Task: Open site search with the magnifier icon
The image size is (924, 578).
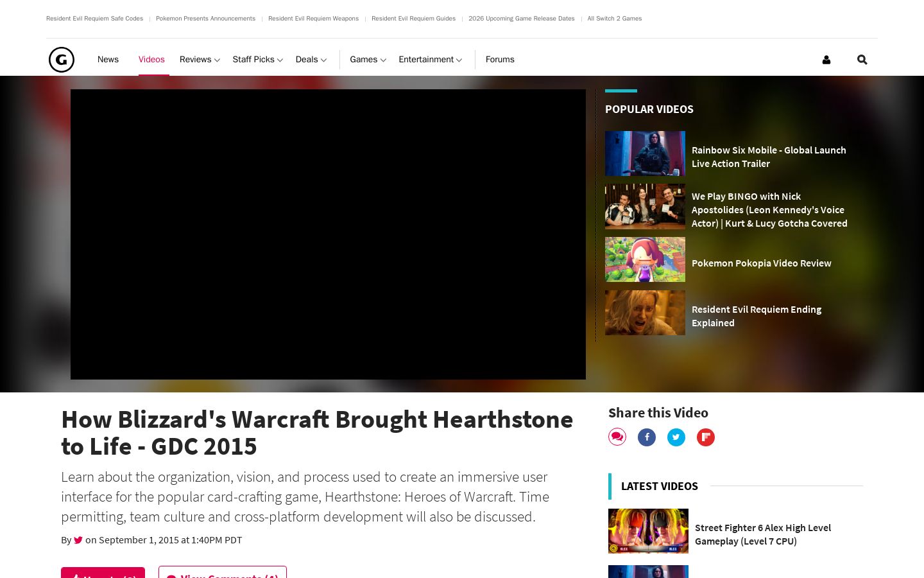Action: point(862,60)
